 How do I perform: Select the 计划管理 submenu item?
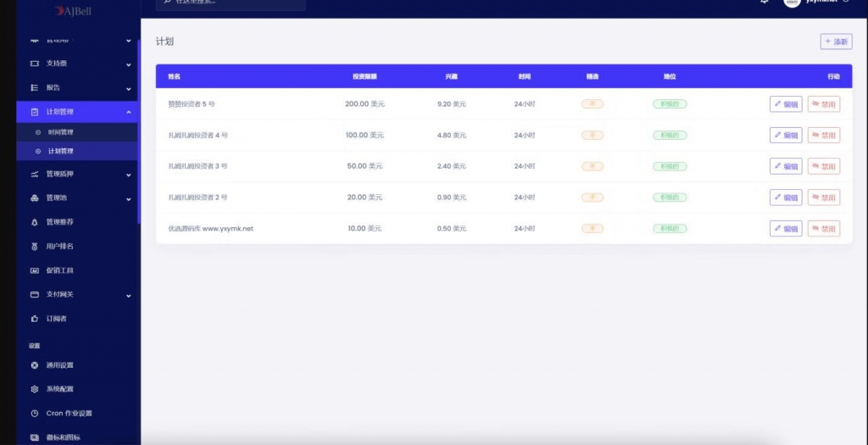(60, 151)
